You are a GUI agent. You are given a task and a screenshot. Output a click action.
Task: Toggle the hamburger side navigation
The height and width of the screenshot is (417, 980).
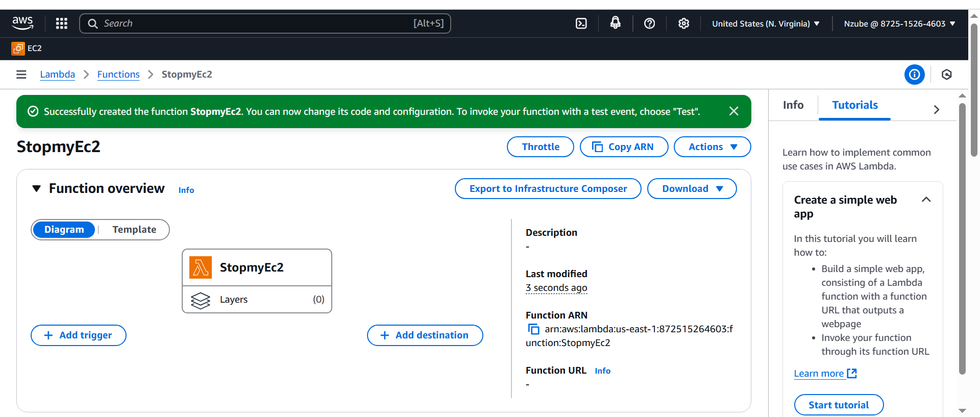coord(21,75)
